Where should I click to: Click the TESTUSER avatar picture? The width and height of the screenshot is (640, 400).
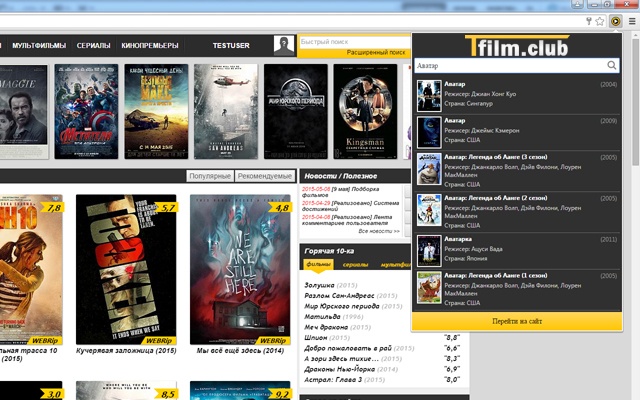[x=284, y=45]
